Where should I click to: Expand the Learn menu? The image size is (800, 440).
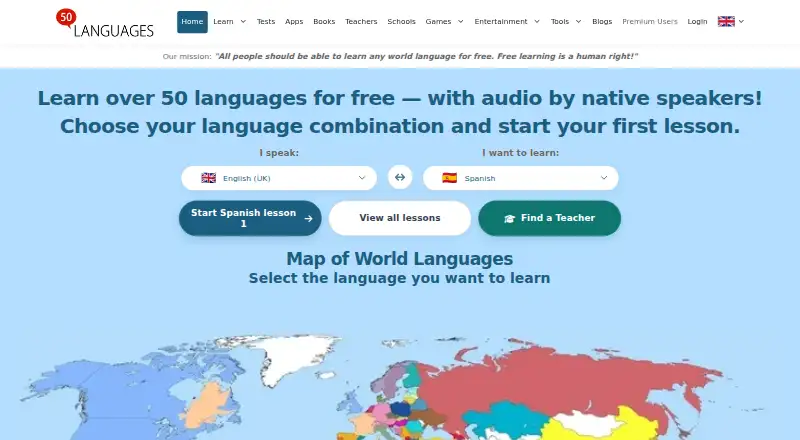230,22
